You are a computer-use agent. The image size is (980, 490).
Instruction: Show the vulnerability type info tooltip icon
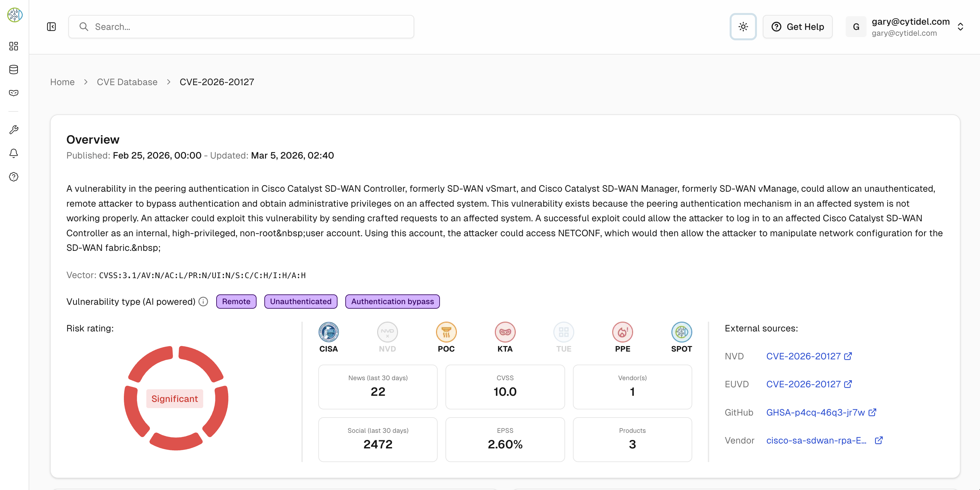(204, 302)
